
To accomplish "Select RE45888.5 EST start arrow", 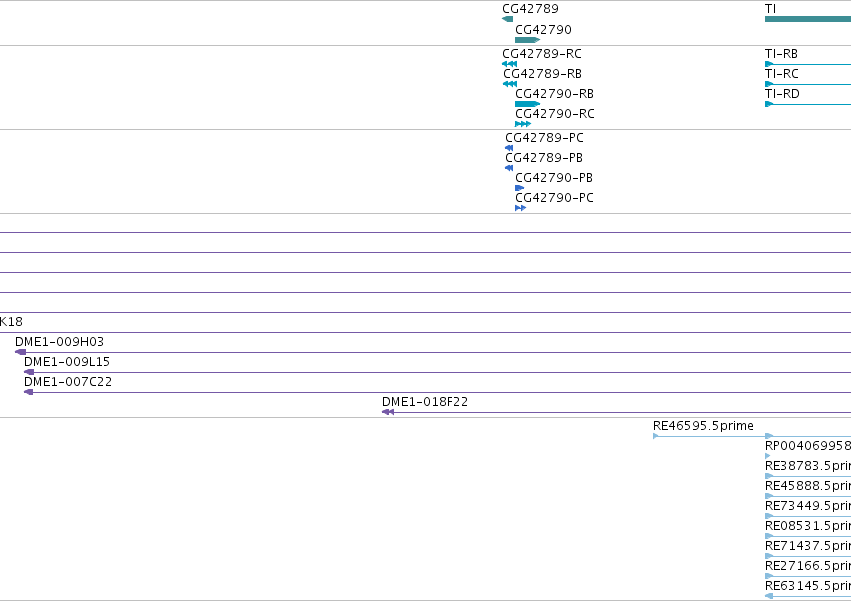I will (x=769, y=497).
